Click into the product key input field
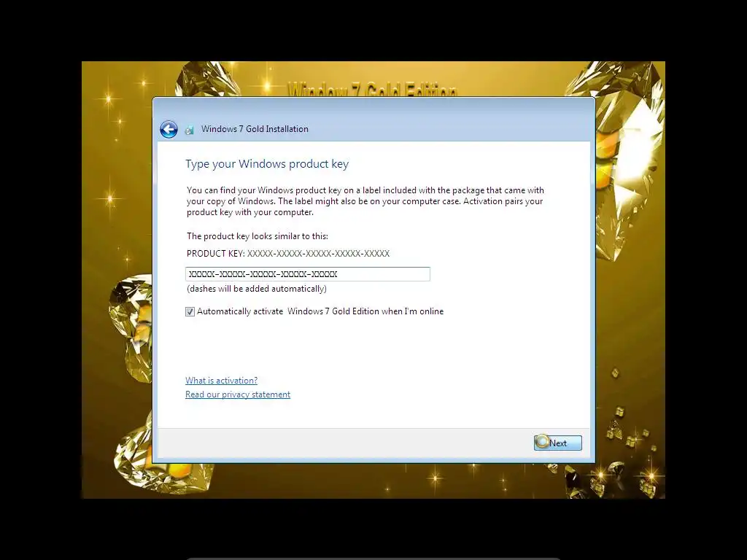Screen dimensions: 747x560 [x=308, y=274]
